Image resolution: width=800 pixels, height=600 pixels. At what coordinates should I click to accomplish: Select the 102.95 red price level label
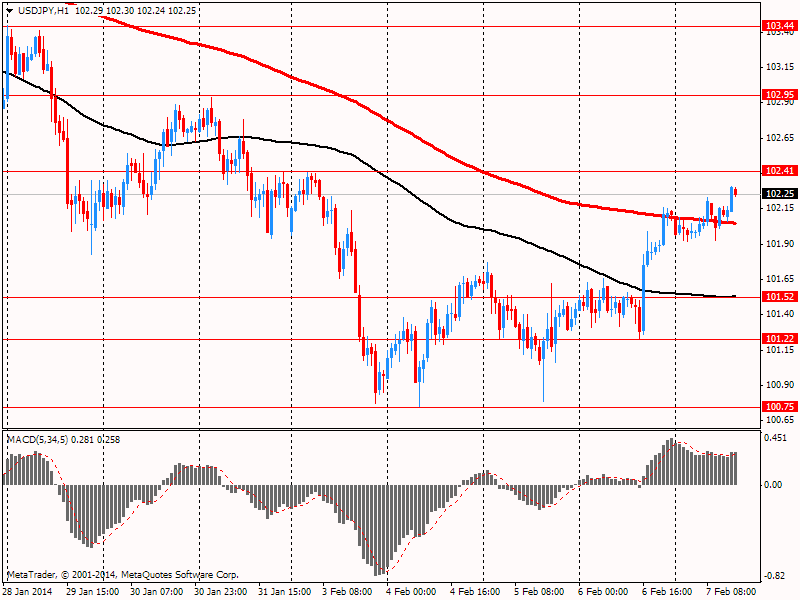(780, 94)
